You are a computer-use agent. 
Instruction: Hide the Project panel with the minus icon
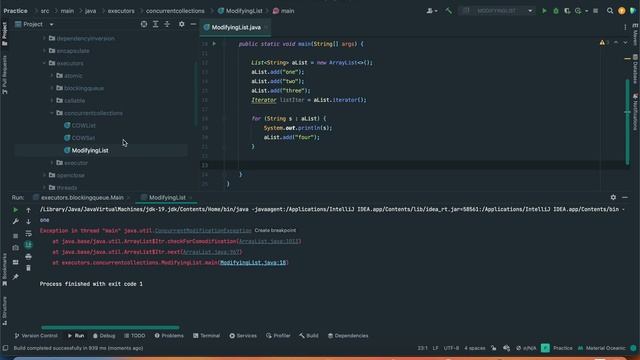click(x=193, y=24)
